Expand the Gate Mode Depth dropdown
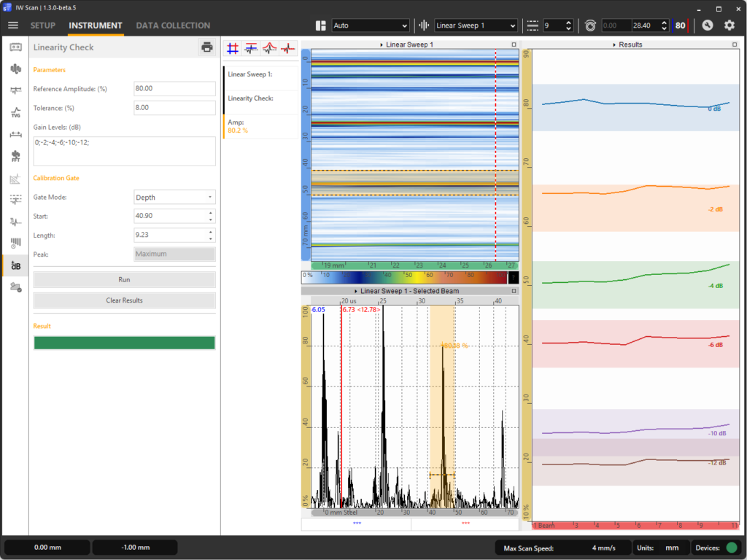This screenshot has width=747, height=560. [174, 197]
